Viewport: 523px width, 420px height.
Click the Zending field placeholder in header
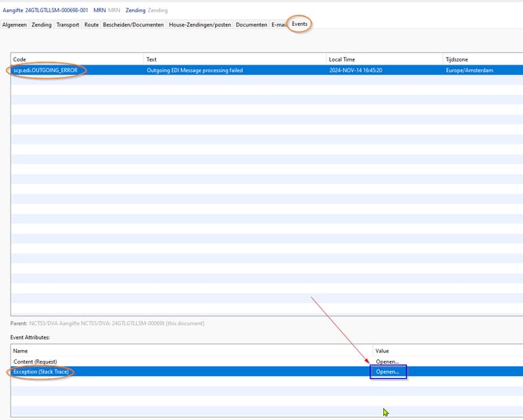coord(157,11)
